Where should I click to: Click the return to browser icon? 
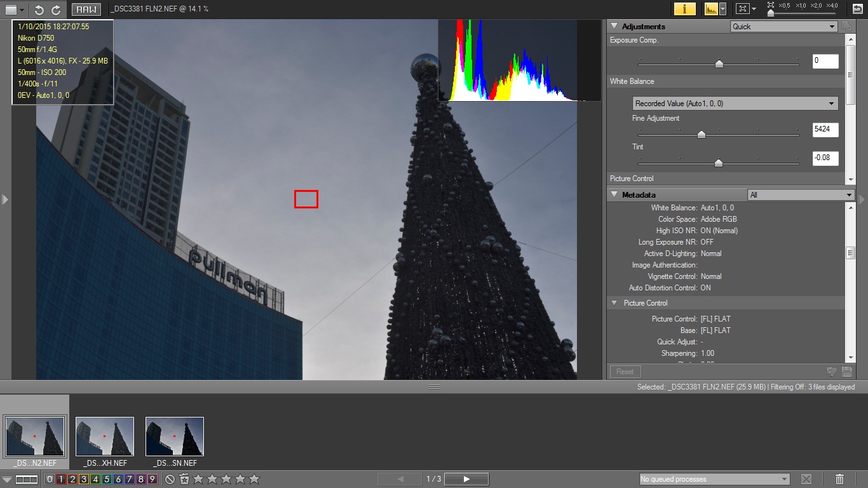click(857, 8)
